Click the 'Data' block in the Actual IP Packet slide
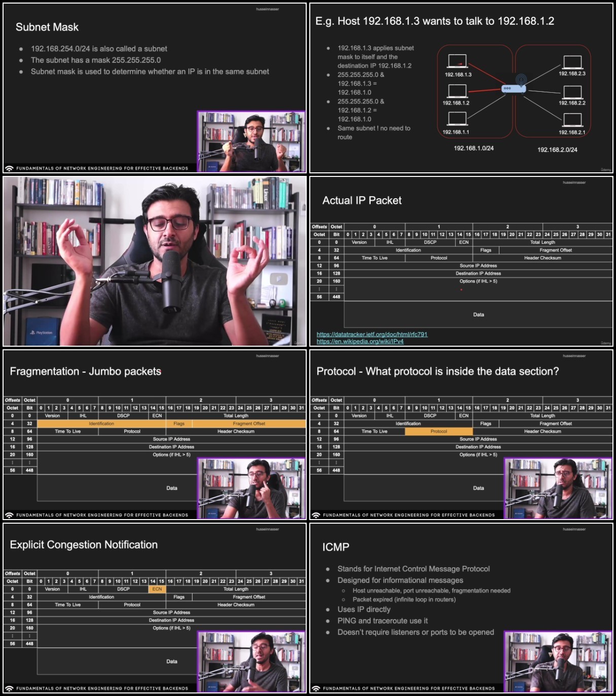 coord(478,315)
